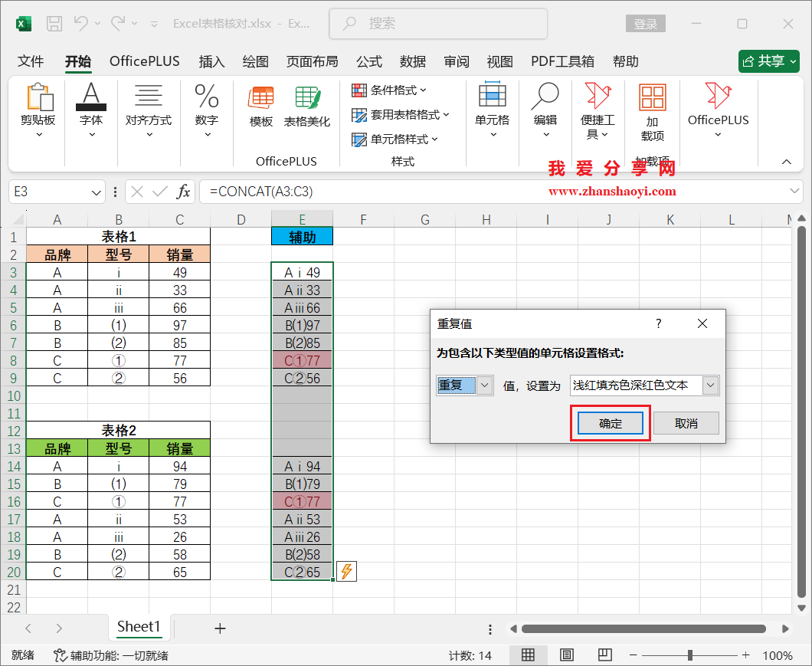Screen dimensions: 812x666
Task: Open the 浅红填充色深红色文本 format dropdown
Action: [x=711, y=385]
